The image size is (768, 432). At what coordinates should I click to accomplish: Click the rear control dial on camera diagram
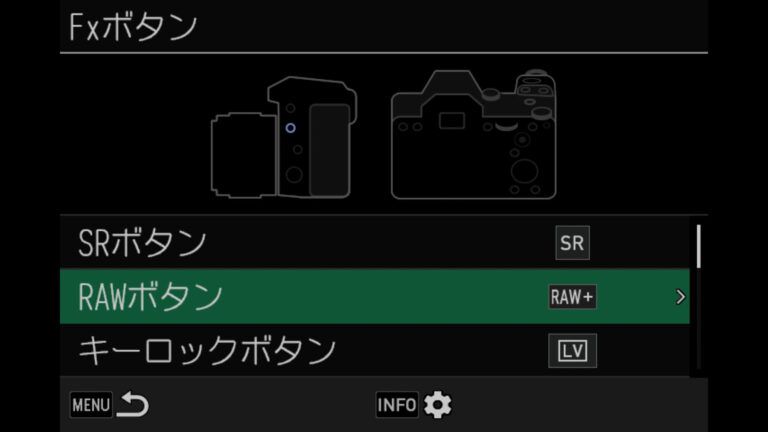tap(525, 171)
